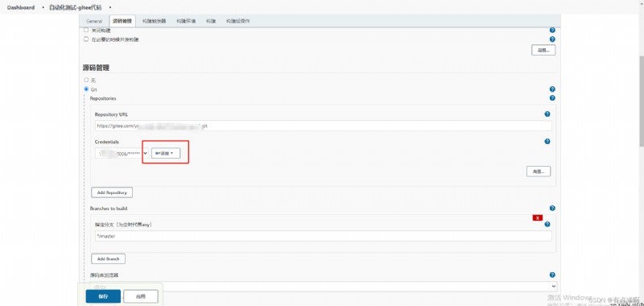
Task: Expand breadcrumb arrow after Dashboard
Action: 43,7
